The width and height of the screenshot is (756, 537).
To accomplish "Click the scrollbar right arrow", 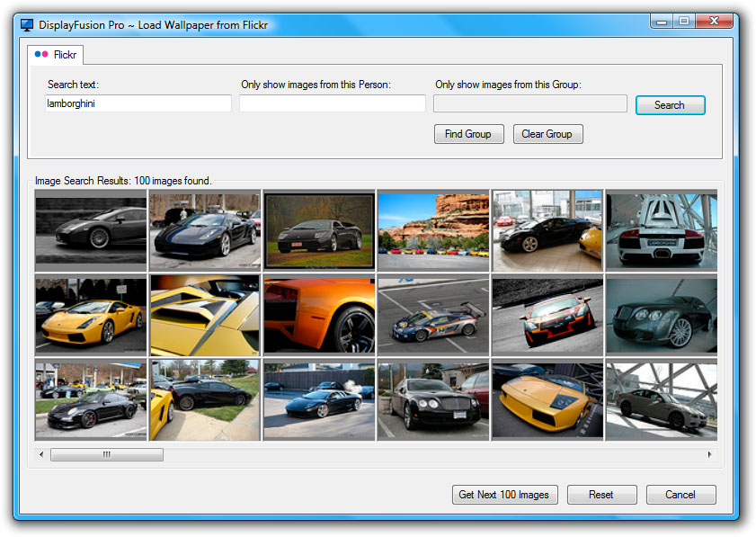I will 711,455.
